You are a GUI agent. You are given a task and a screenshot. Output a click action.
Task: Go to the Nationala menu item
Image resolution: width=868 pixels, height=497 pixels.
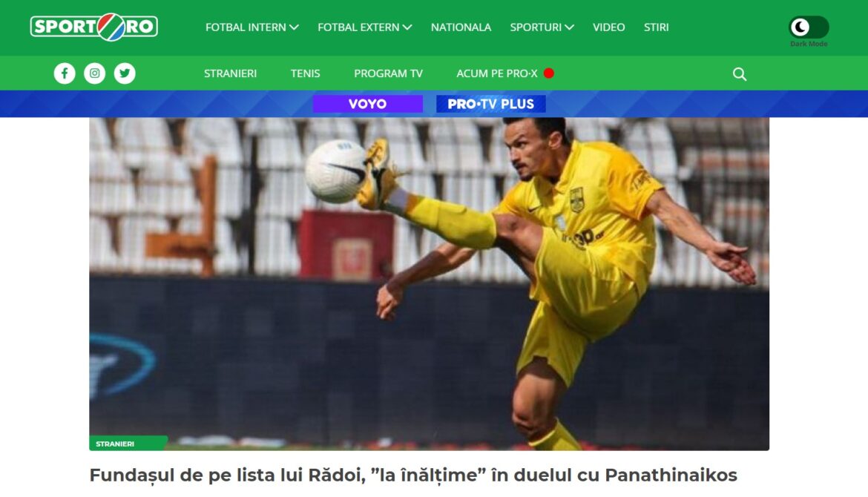[x=461, y=27]
